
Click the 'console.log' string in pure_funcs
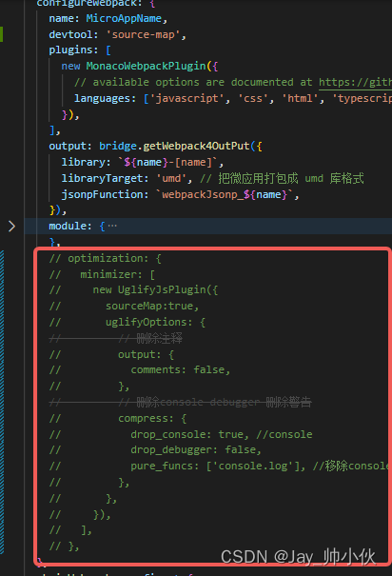pos(255,467)
